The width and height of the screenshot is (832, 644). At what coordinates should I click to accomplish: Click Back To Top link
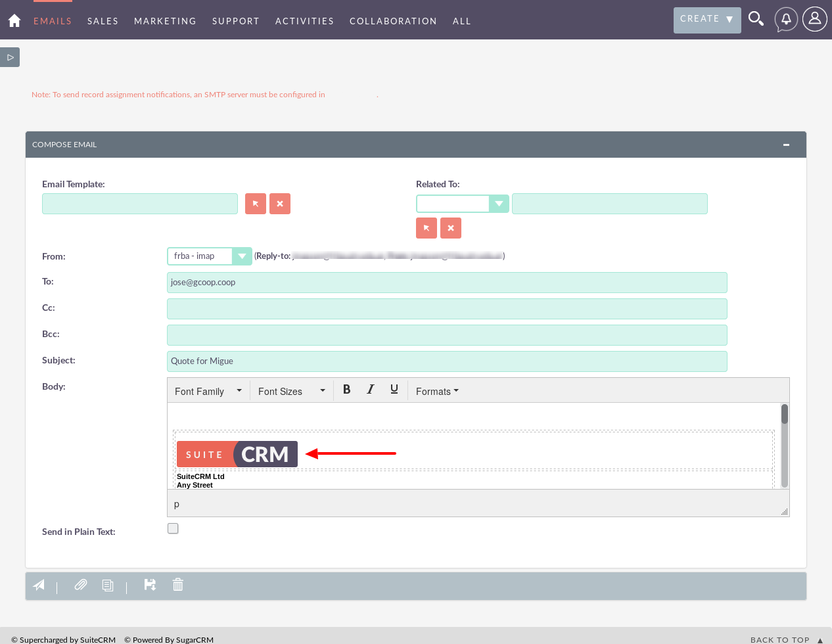[x=787, y=639]
